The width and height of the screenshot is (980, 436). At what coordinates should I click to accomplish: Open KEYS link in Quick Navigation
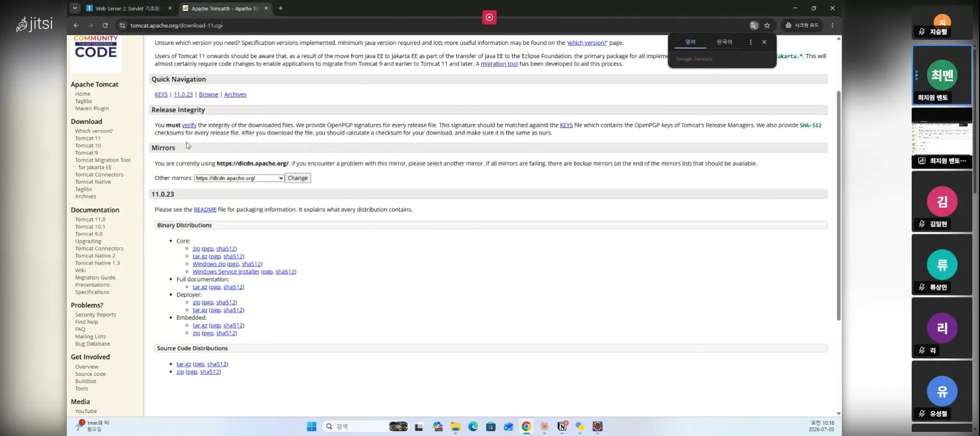click(x=161, y=94)
